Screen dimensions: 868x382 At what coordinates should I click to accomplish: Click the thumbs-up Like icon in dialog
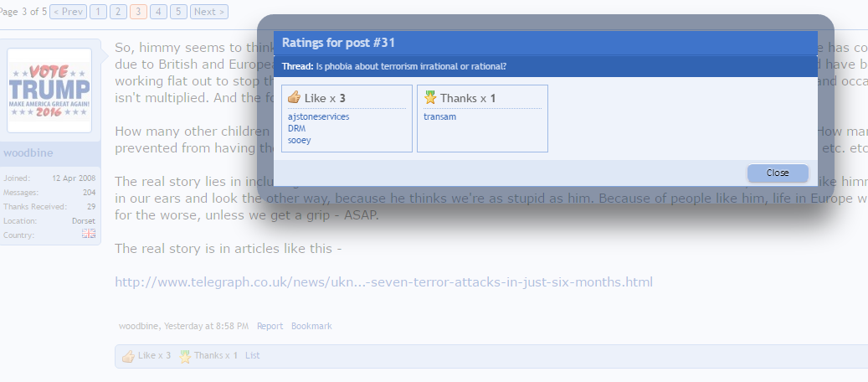point(294,97)
